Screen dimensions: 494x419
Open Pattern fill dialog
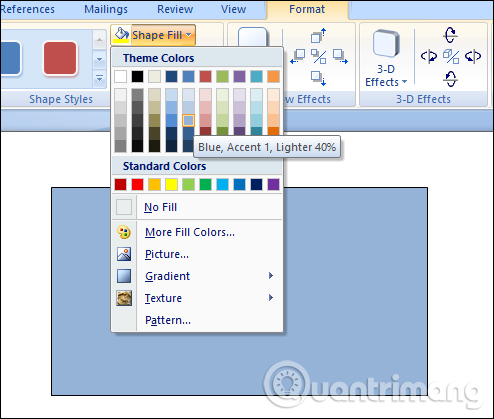coord(197,320)
